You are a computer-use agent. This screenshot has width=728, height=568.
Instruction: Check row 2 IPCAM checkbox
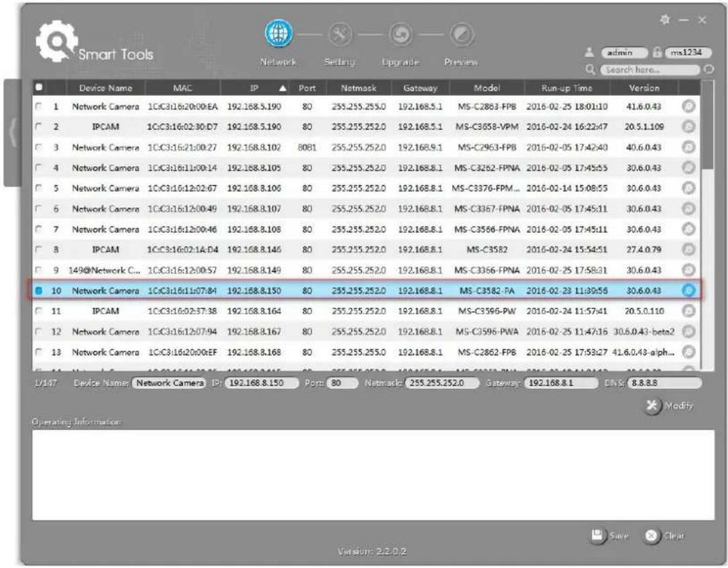click(x=38, y=127)
